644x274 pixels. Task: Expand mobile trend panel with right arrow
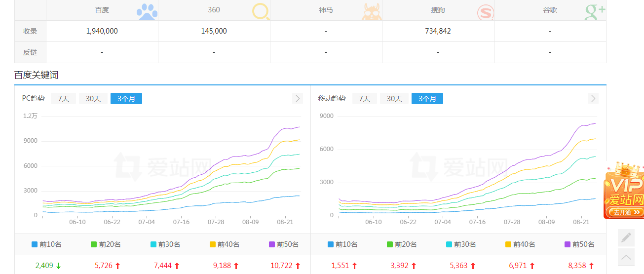[x=593, y=98]
